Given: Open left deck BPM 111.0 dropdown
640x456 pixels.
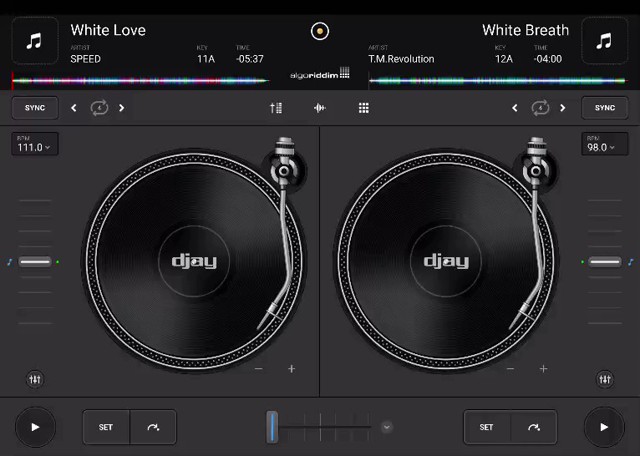Looking at the screenshot, I should point(35,144).
